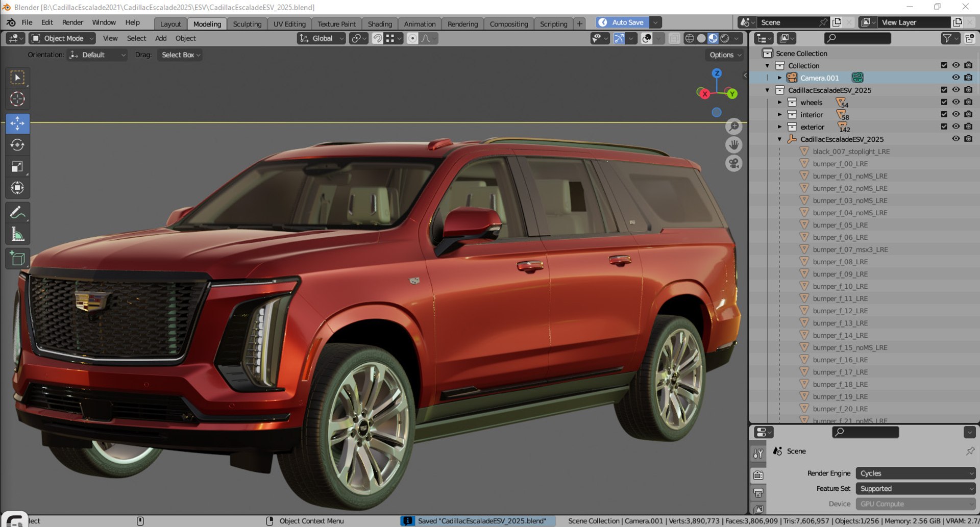Click the viewport pan hand icon
The width and height of the screenshot is (980, 527).
tap(733, 145)
